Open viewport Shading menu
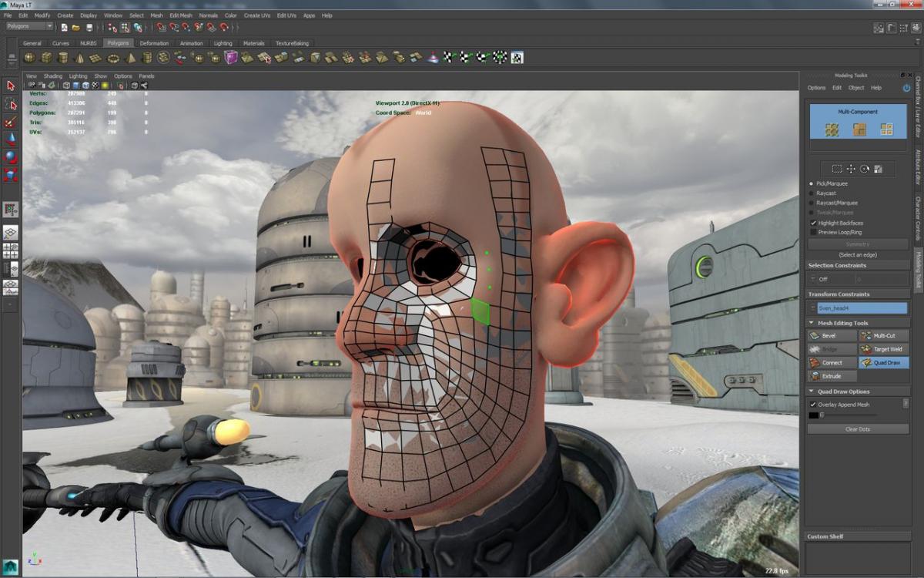Image resolution: width=924 pixels, height=578 pixels. (53, 76)
